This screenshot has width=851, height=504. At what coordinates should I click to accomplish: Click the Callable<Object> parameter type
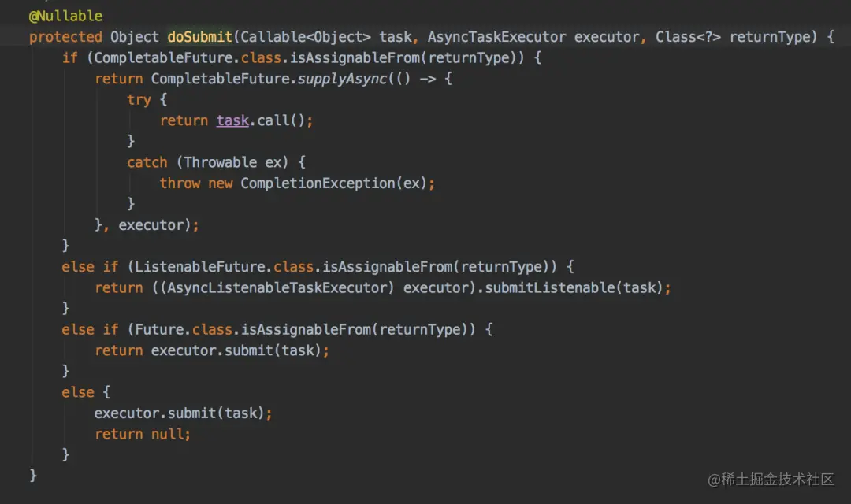coord(306,37)
